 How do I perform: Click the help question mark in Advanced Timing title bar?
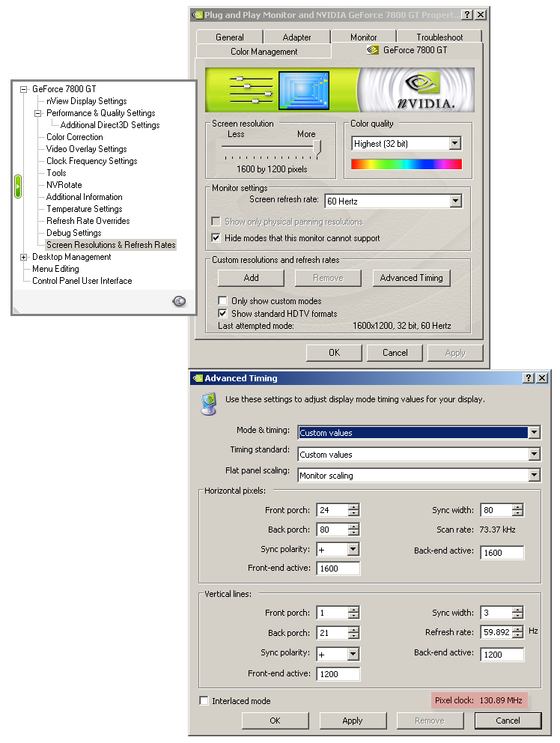pyautogui.click(x=529, y=377)
